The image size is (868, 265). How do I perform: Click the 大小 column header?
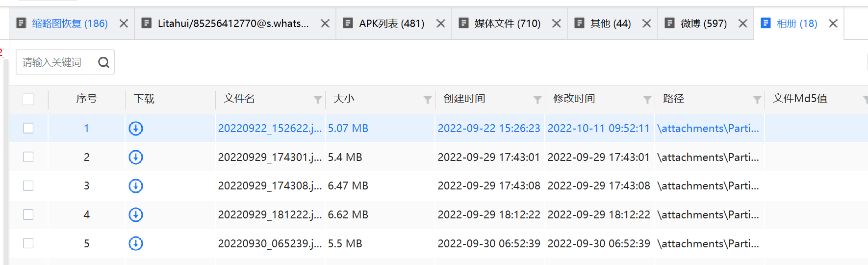(x=344, y=99)
